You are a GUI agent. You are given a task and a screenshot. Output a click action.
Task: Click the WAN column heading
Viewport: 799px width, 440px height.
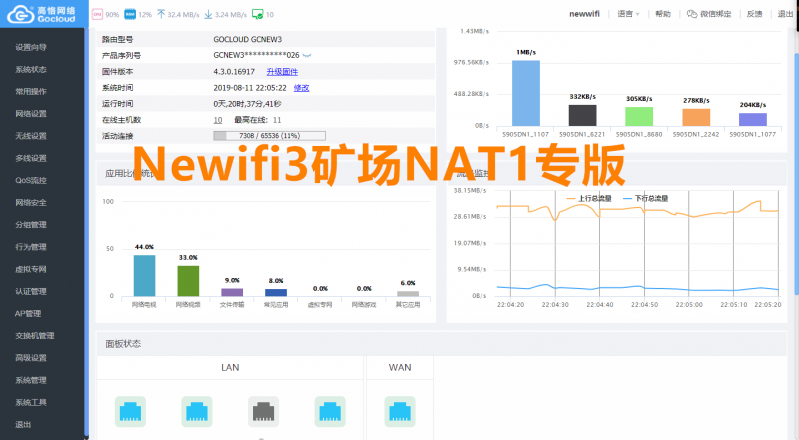pyautogui.click(x=400, y=368)
